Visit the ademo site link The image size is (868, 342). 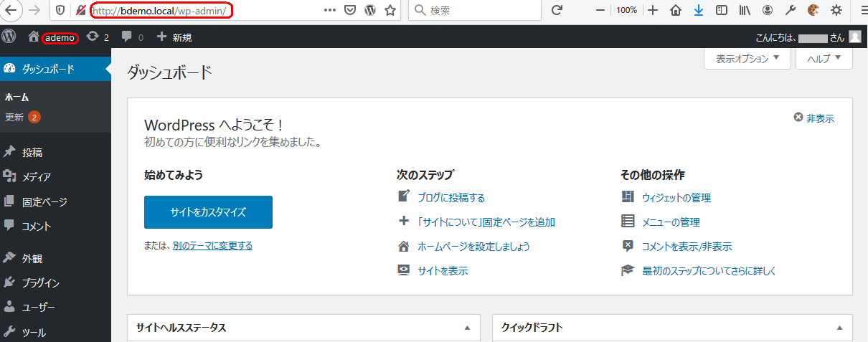(51, 37)
